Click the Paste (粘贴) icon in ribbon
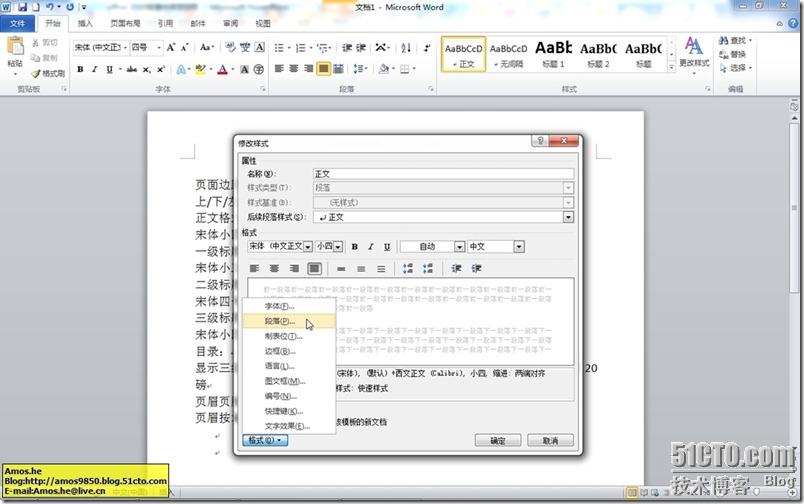 [15, 47]
